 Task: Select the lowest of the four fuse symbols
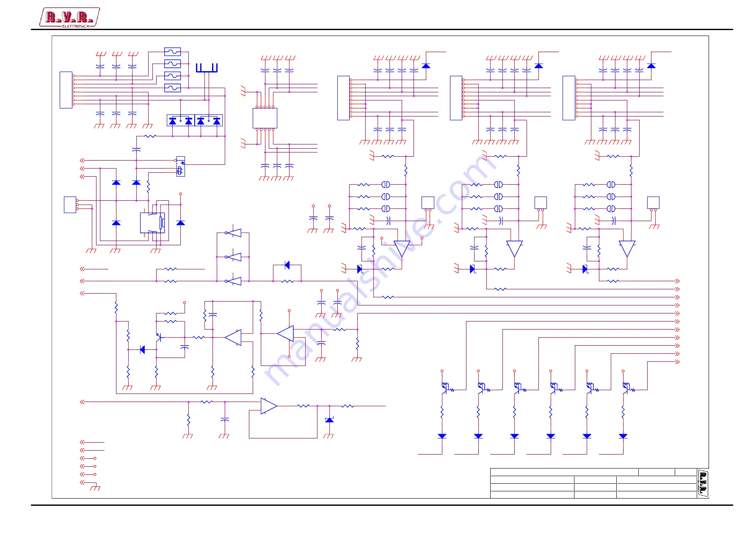point(172,88)
